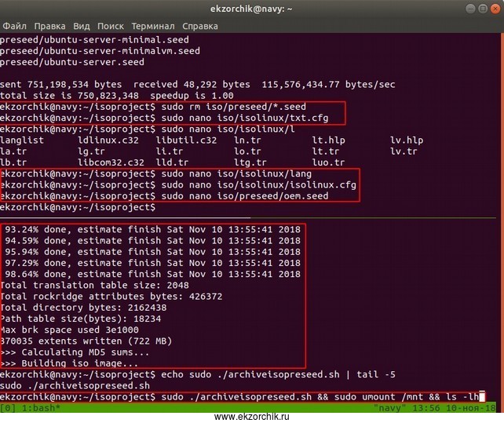Click line >>> Calculating MD5 sums...
This screenshot has height=423, width=504.
point(75,352)
